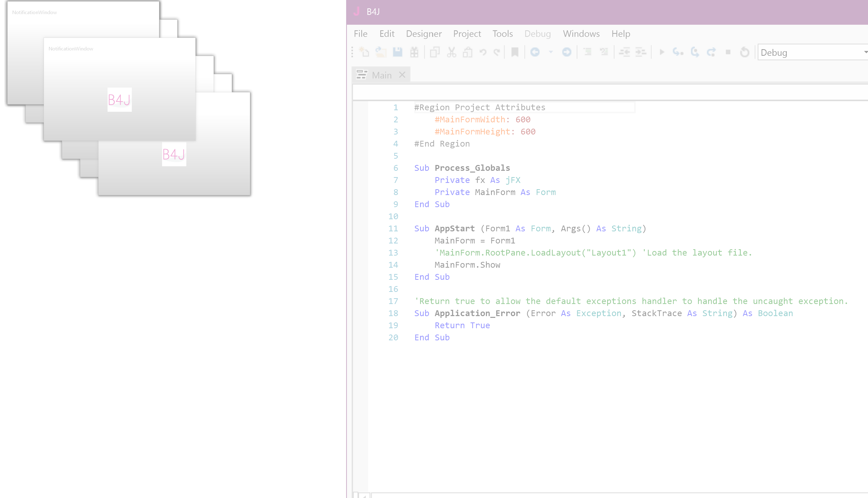Close the Main tab with X
Image resolution: width=868 pixels, height=498 pixels.
coord(402,75)
